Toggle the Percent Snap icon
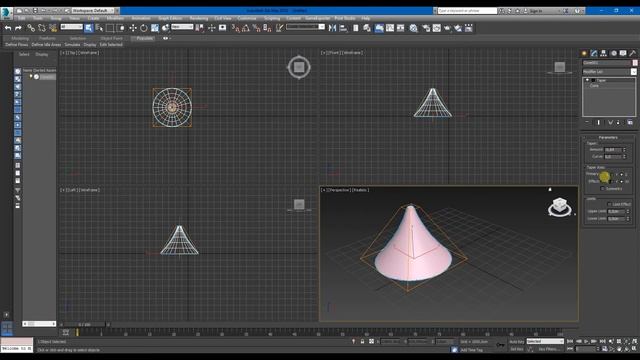This screenshot has height=360, width=640. pos(256,28)
